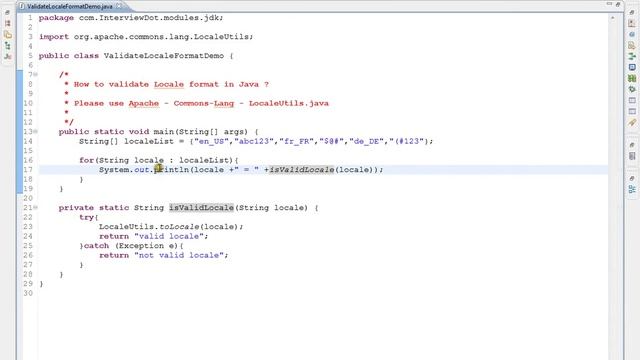Image resolution: width=640 pixels, height=360 pixels.
Task: Open the green gear icon in right sidebar
Action: [x=632, y=89]
